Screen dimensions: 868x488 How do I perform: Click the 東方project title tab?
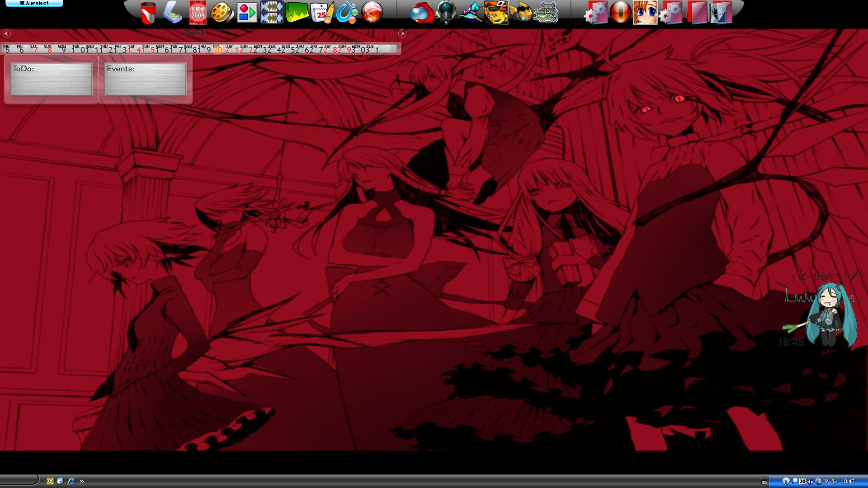tap(34, 4)
